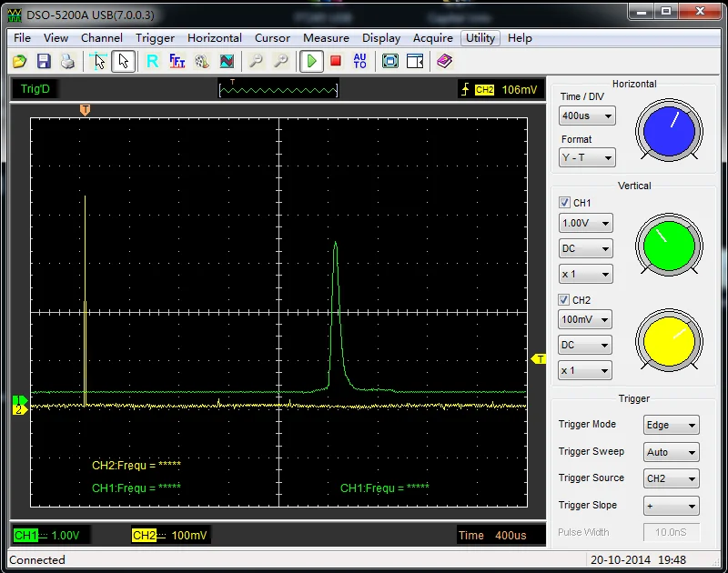The image size is (728, 573).
Task: Open the Acquire menu
Action: click(433, 38)
